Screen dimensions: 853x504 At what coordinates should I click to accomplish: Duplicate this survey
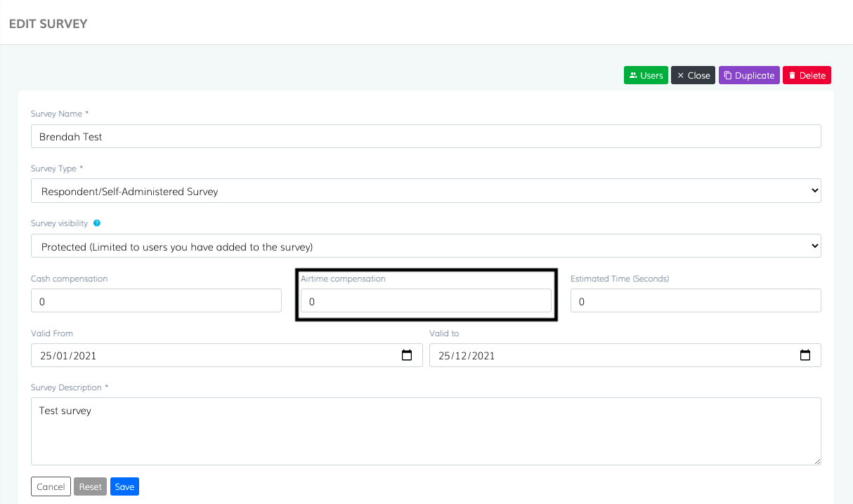(x=748, y=75)
